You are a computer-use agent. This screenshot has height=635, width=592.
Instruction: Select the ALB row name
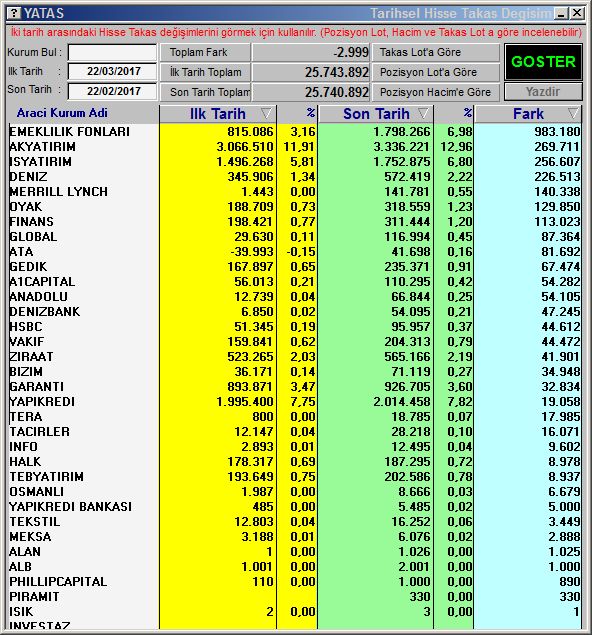[21, 566]
